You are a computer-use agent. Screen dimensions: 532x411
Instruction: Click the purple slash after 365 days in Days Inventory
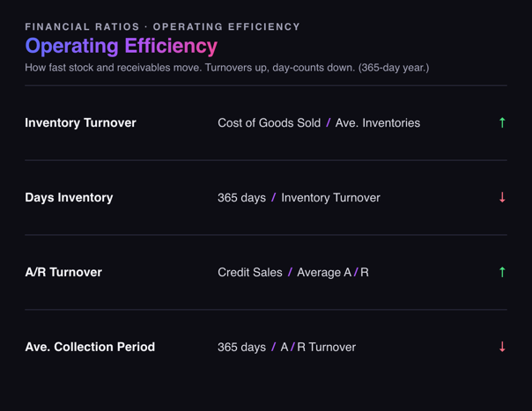pos(273,197)
